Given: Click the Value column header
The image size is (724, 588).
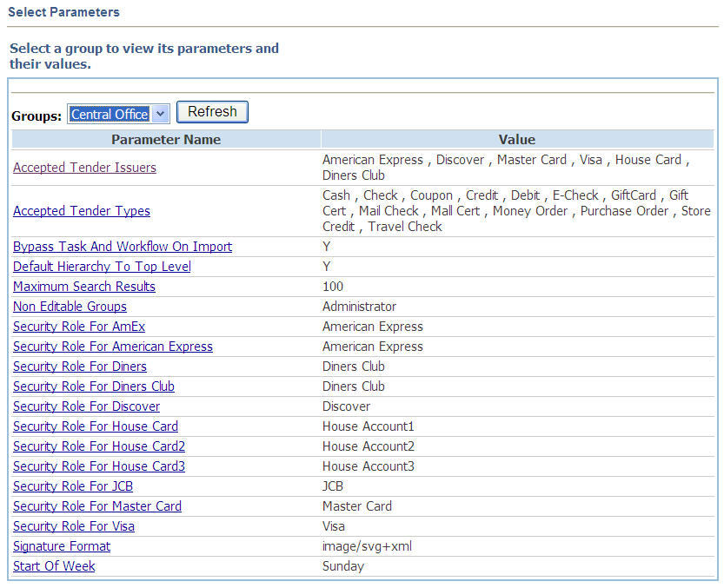Looking at the screenshot, I should [x=517, y=139].
